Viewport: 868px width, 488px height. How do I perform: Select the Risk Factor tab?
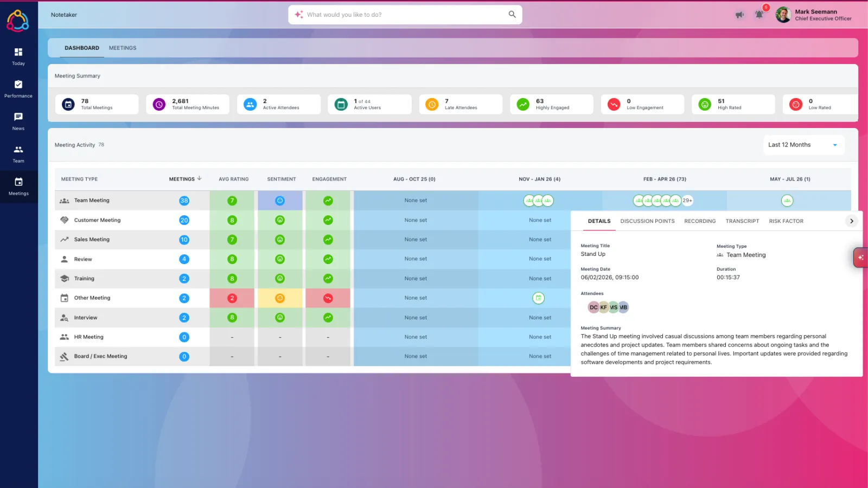pyautogui.click(x=786, y=221)
